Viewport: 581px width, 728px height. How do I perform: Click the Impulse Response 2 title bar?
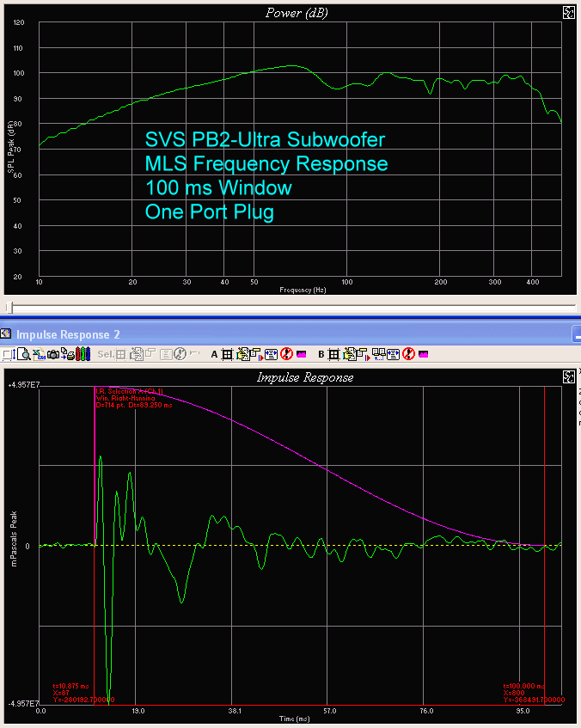point(258,334)
